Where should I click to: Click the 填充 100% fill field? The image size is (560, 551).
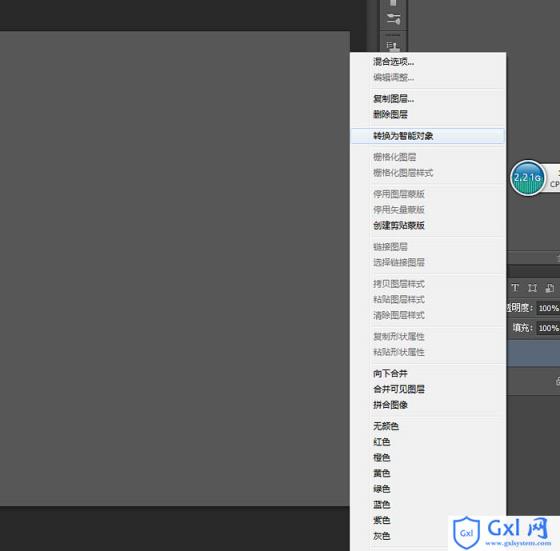click(x=548, y=328)
